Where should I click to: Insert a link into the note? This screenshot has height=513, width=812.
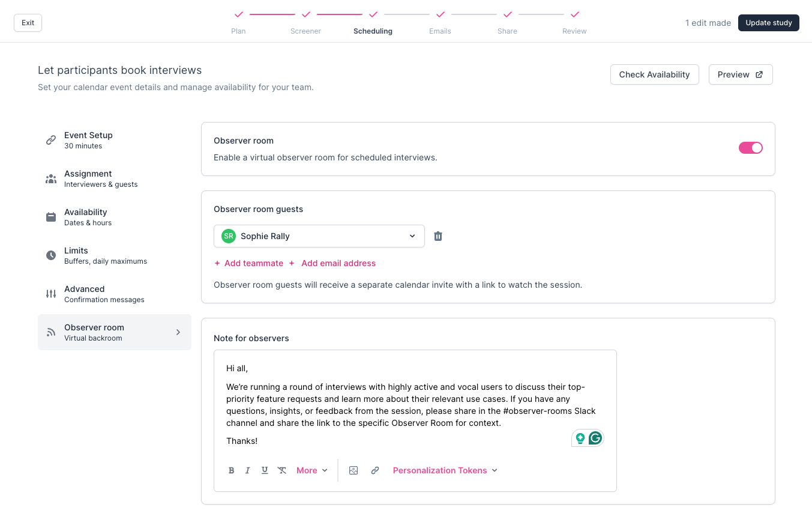point(375,470)
